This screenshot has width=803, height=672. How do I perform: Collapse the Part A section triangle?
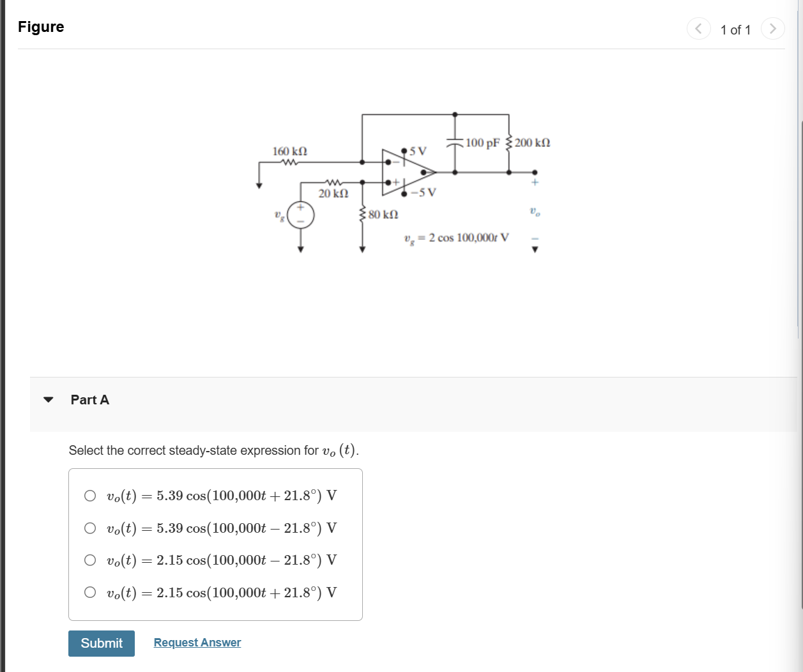[49, 400]
